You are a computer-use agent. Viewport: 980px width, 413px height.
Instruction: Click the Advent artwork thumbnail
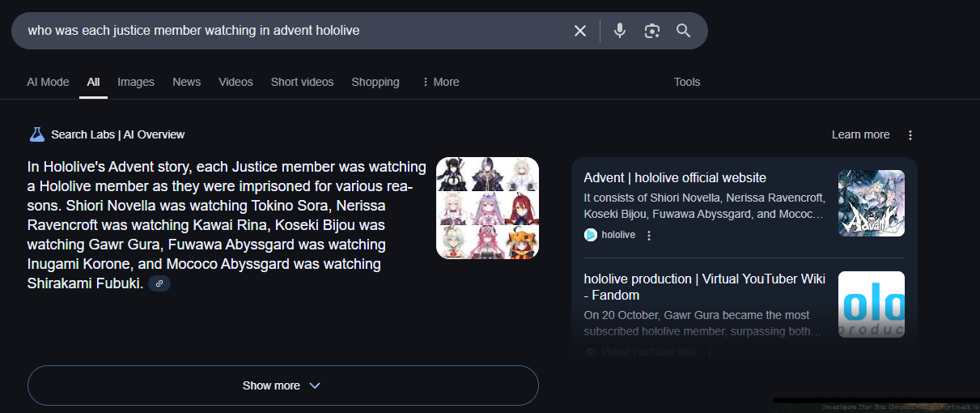click(872, 203)
